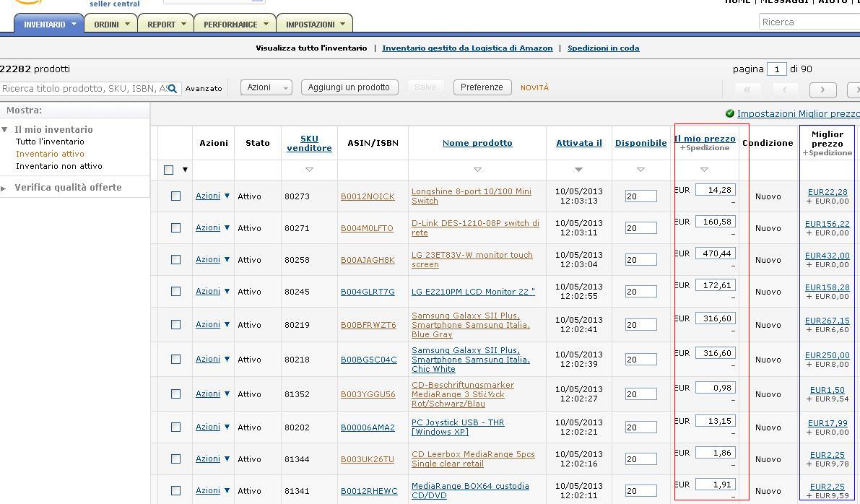
Task: Go to next page arrow button
Action: [822, 90]
